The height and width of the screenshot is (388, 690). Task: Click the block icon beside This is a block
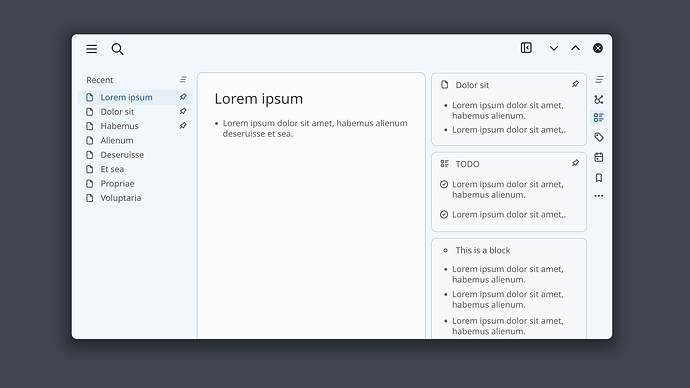point(445,250)
